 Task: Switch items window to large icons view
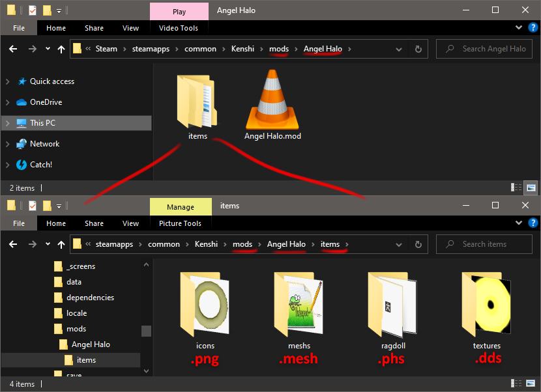click(x=531, y=383)
